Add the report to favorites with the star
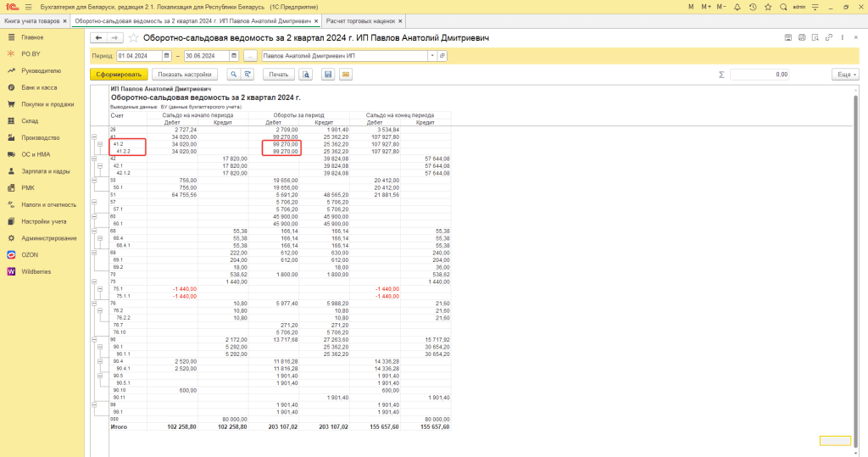This screenshot has height=457, width=868. click(133, 37)
